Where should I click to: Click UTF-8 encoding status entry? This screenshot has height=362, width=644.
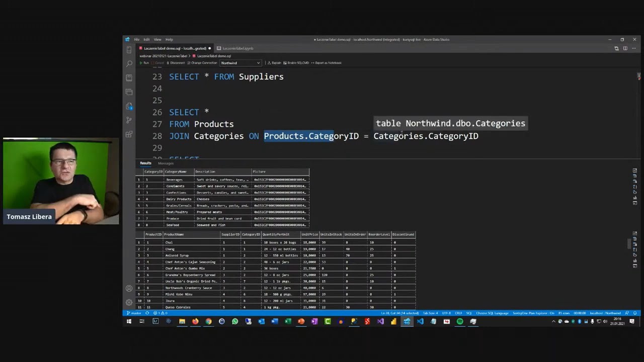point(447,313)
